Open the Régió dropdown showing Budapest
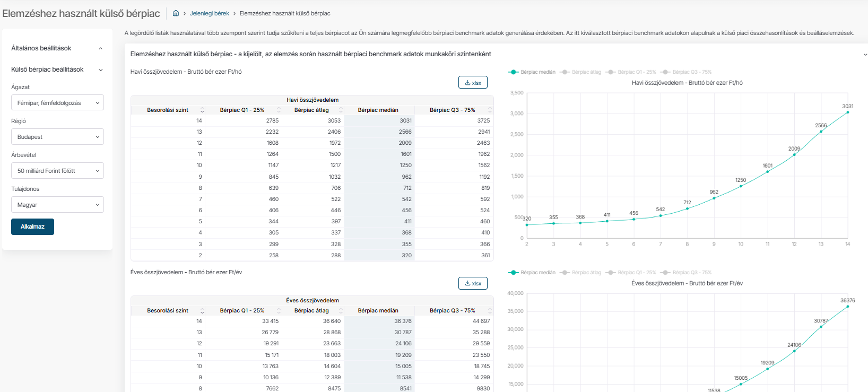Image resolution: width=868 pixels, height=392 pixels. (57, 137)
